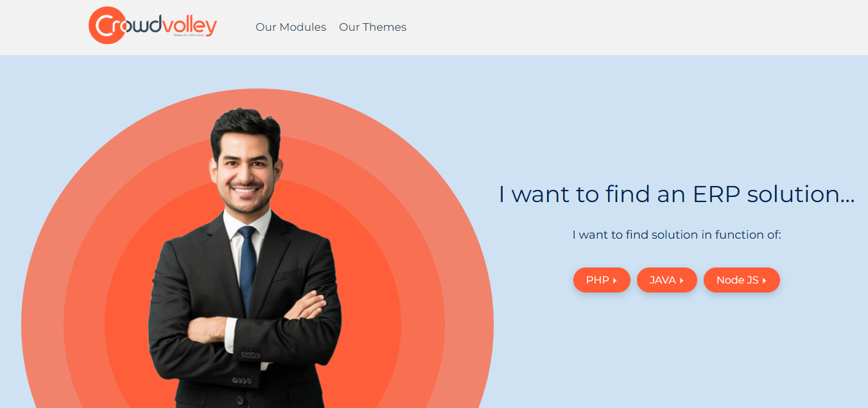The width and height of the screenshot is (868, 408).
Task: Click the small arrow on the JAVA button
Action: tap(682, 280)
